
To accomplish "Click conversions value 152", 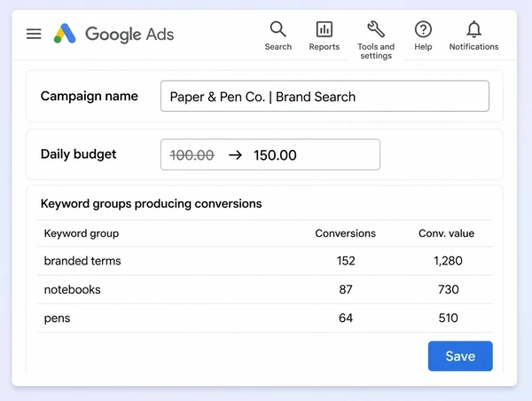I will coord(346,261).
